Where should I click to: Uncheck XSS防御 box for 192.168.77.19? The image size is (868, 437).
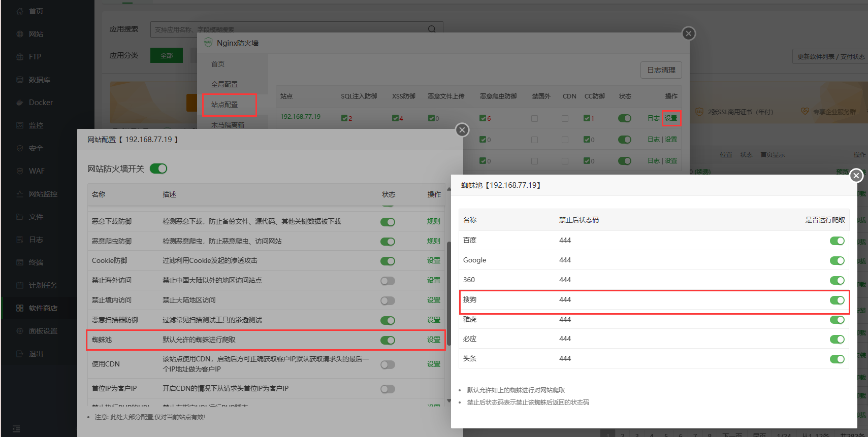(x=395, y=118)
